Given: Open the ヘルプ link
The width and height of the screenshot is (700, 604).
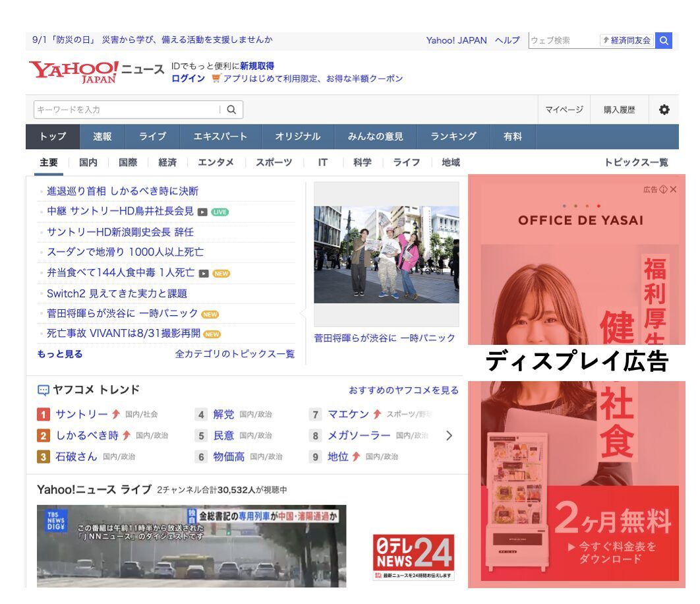Looking at the screenshot, I should click(x=507, y=41).
